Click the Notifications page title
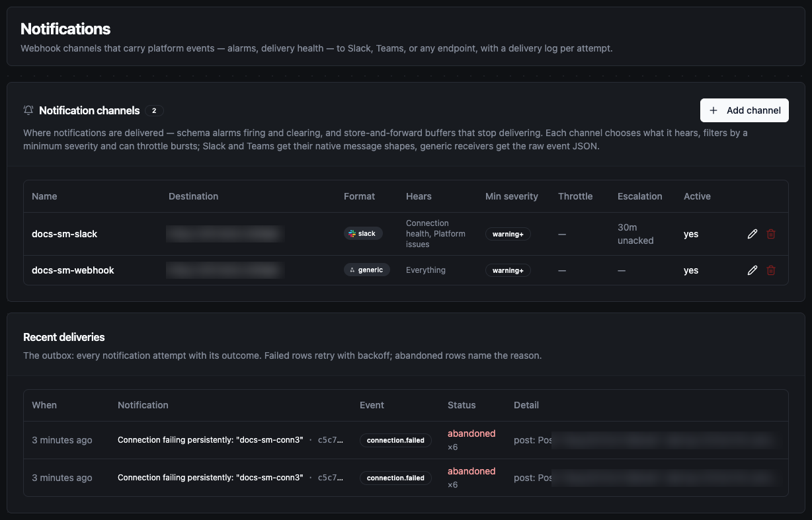Viewport: 812px width, 520px height. (x=65, y=29)
